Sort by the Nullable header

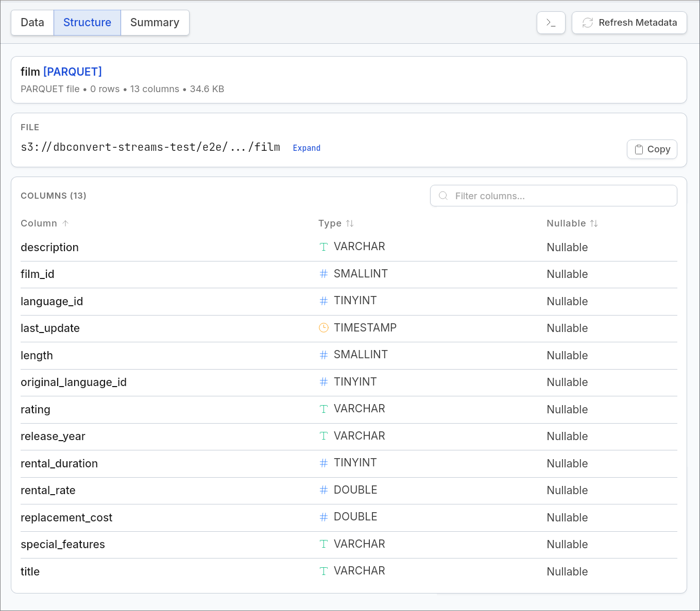tap(572, 223)
